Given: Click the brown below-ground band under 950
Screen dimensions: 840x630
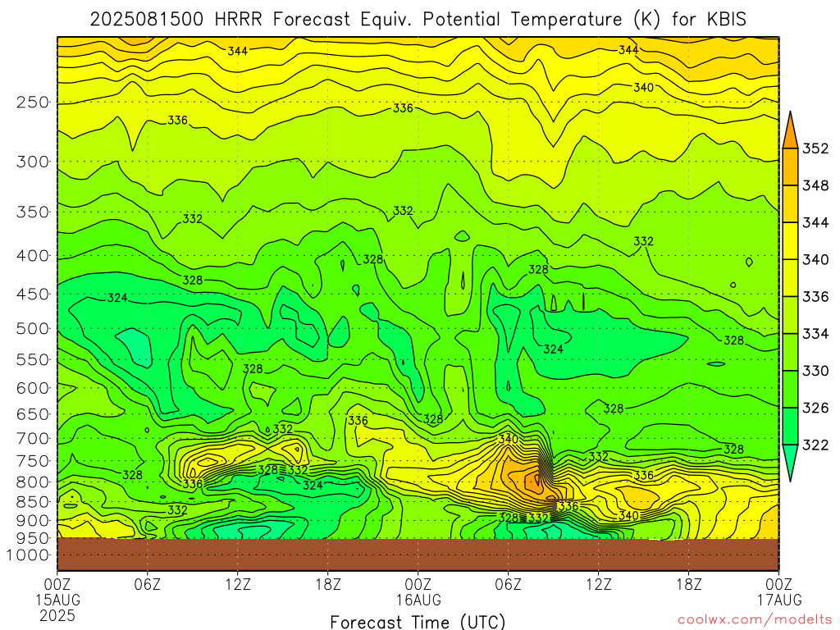Looking at the screenshot, I should (418, 555).
